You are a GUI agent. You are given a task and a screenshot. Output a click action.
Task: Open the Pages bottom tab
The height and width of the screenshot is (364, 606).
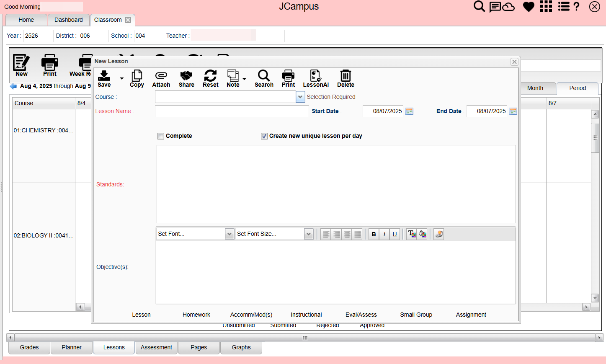pyautogui.click(x=199, y=347)
